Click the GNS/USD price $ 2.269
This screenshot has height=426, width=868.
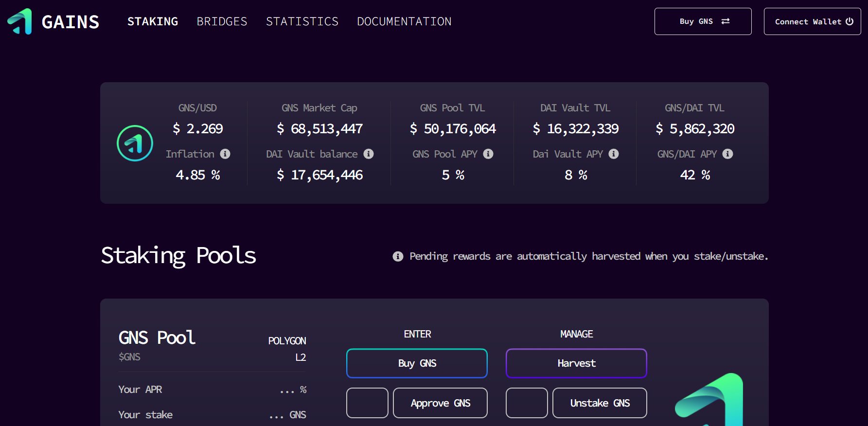[x=197, y=128]
